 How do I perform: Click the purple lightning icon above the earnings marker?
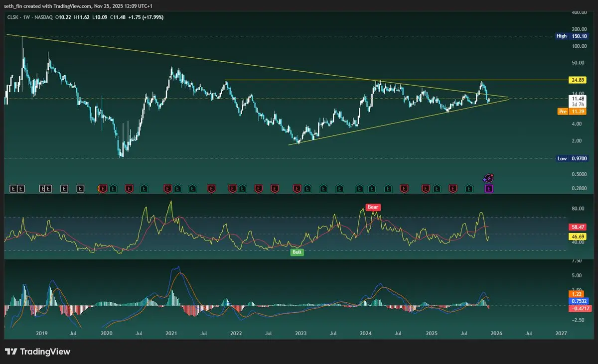(x=489, y=178)
